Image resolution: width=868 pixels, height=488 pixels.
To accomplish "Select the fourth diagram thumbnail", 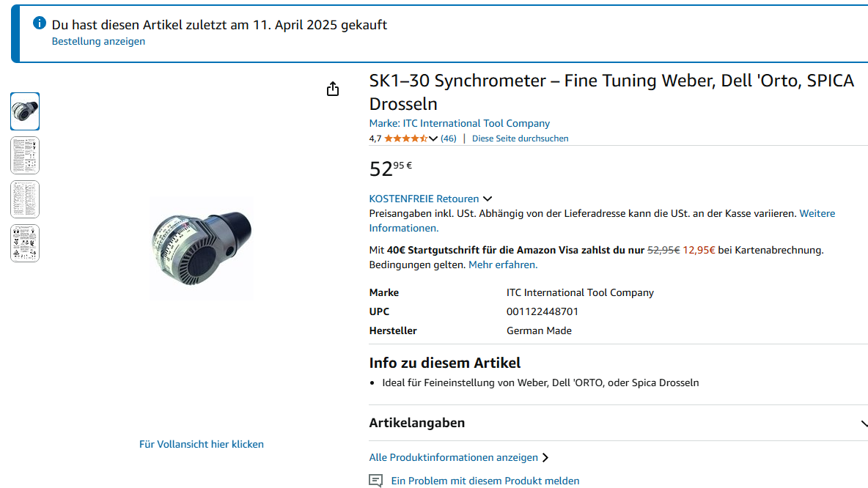I will (x=25, y=243).
